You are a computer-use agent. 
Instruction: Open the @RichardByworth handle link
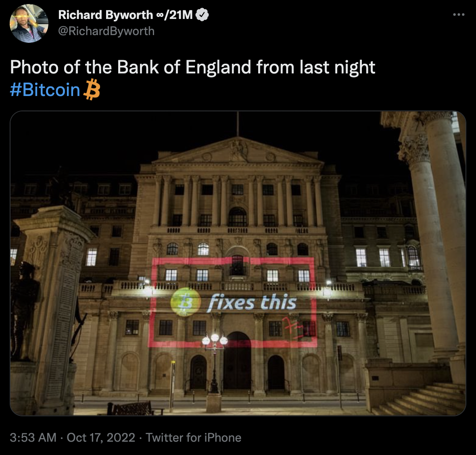point(106,31)
